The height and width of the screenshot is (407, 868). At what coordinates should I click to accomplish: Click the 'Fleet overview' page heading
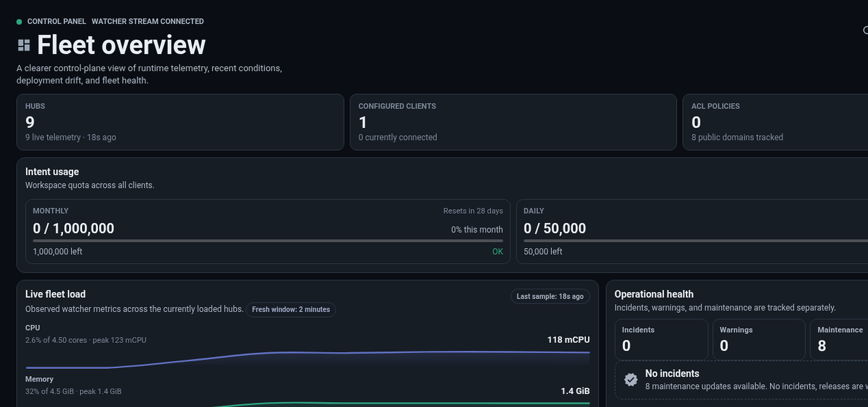(x=121, y=45)
